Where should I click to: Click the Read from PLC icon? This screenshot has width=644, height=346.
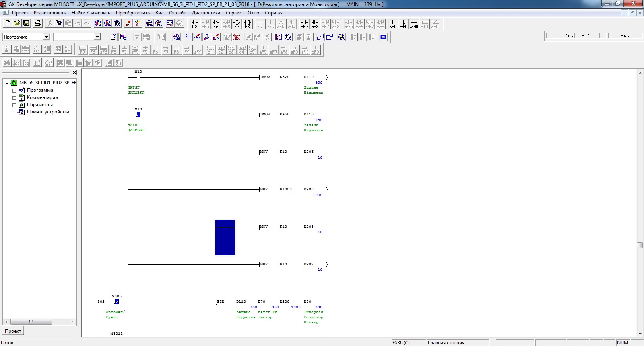tap(137, 23)
